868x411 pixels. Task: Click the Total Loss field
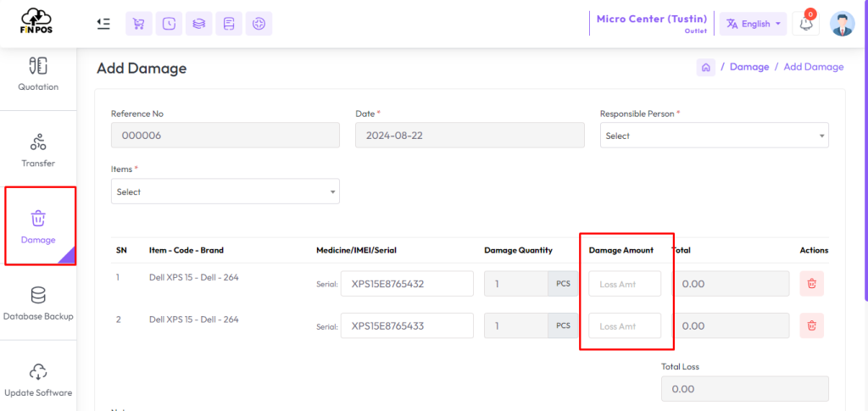(744, 389)
